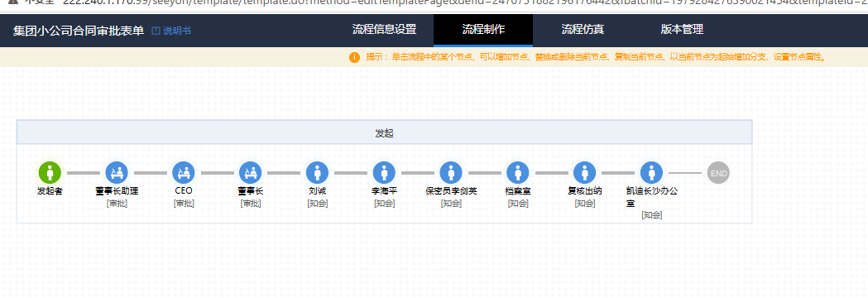Click the 李海平 node icon
The height and width of the screenshot is (298, 868).
click(x=384, y=173)
